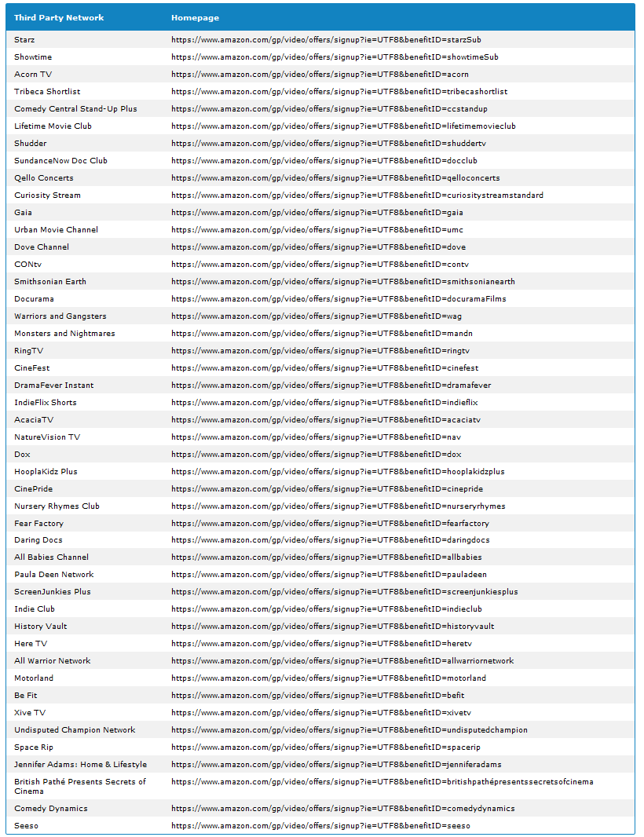Click the pauladeen signup URL

(x=329, y=575)
